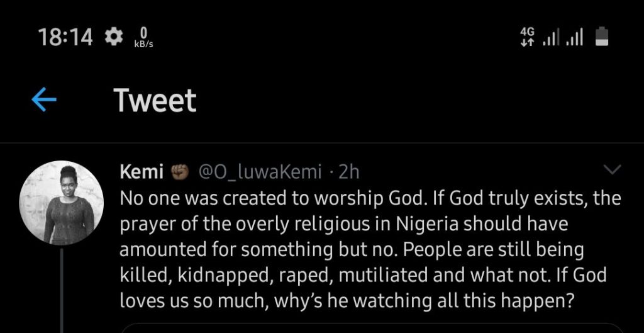Tap the settings gear in status bar
This screenshot has height=333, width=644.
point(114,37)
